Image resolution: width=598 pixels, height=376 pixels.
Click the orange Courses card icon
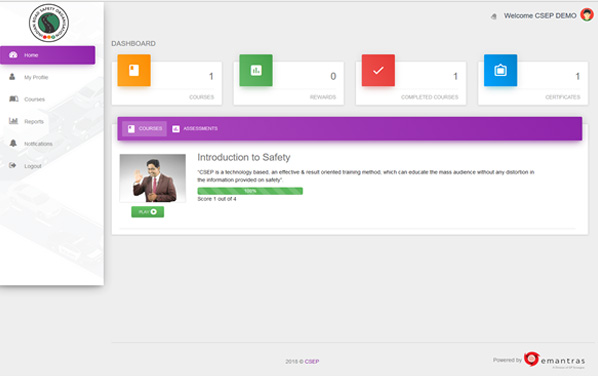click(x=134, y=70)
